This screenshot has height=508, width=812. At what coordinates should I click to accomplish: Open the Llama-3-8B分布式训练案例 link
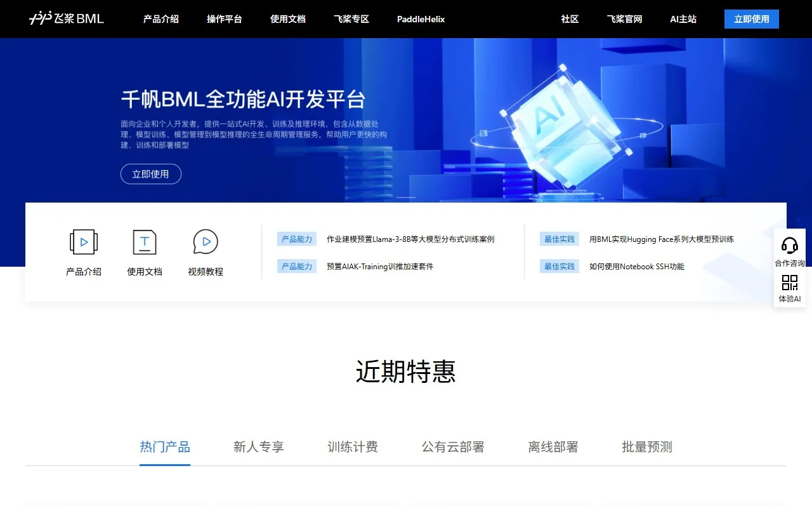coord(410,239)
